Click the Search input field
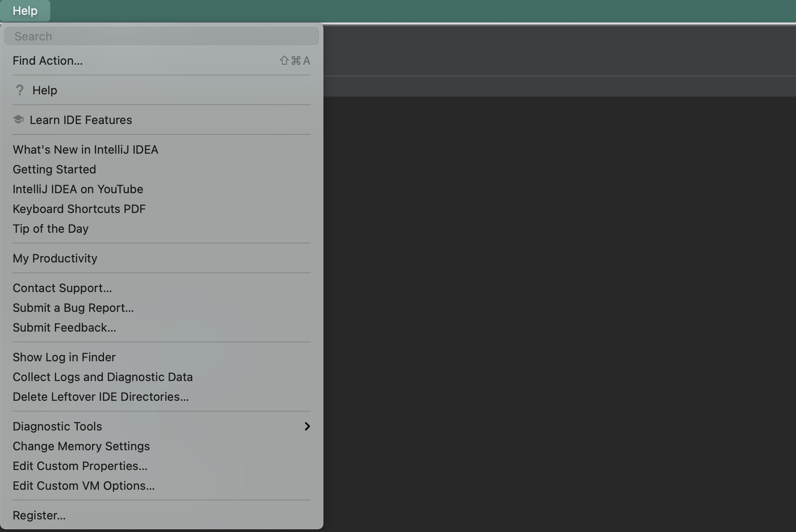The height and width of the screenshot is (532, 796). 162,36
